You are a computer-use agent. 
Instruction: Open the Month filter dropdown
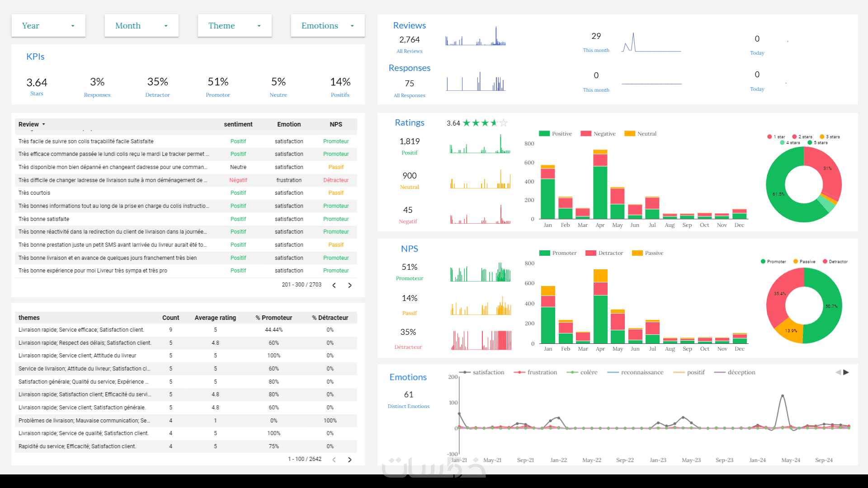tap(142, 26)
